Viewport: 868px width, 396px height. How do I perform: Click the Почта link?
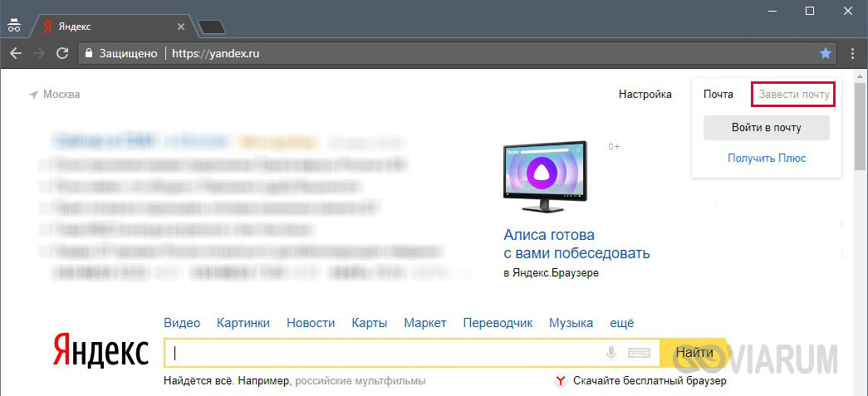click(x=718, y=95)
